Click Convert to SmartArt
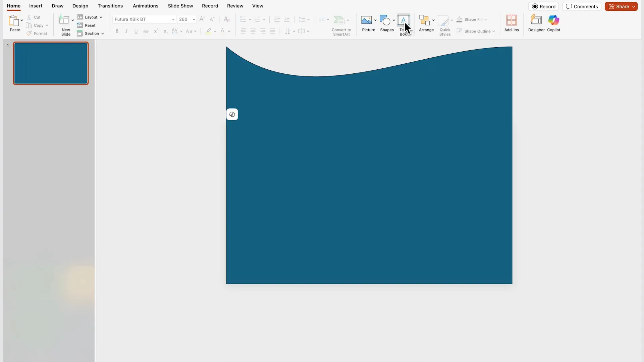644x362 pixels. pyautogui.click(x=341, y=25)
